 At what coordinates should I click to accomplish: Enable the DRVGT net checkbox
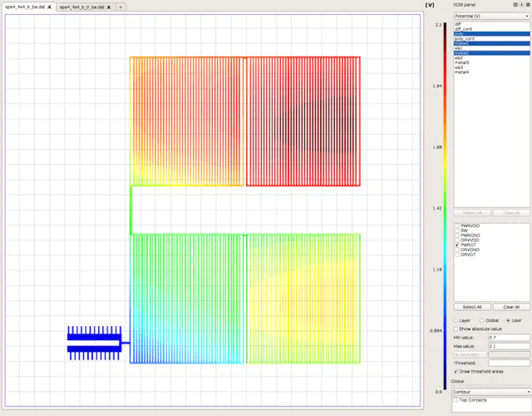[x=457, y=255]
